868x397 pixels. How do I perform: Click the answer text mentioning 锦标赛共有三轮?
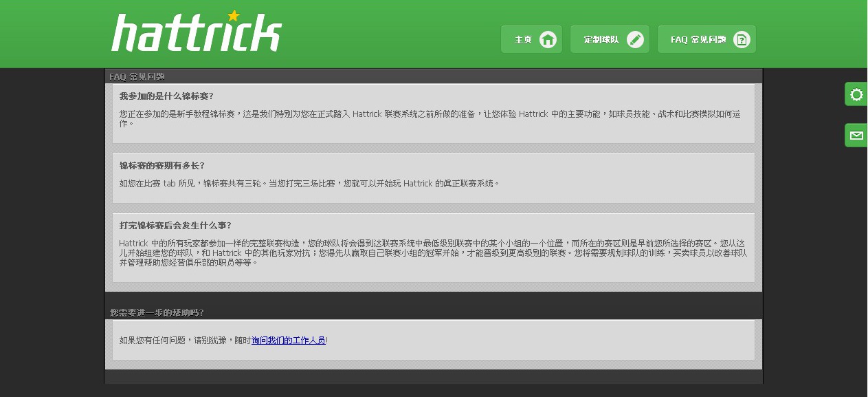click(309, 184)
